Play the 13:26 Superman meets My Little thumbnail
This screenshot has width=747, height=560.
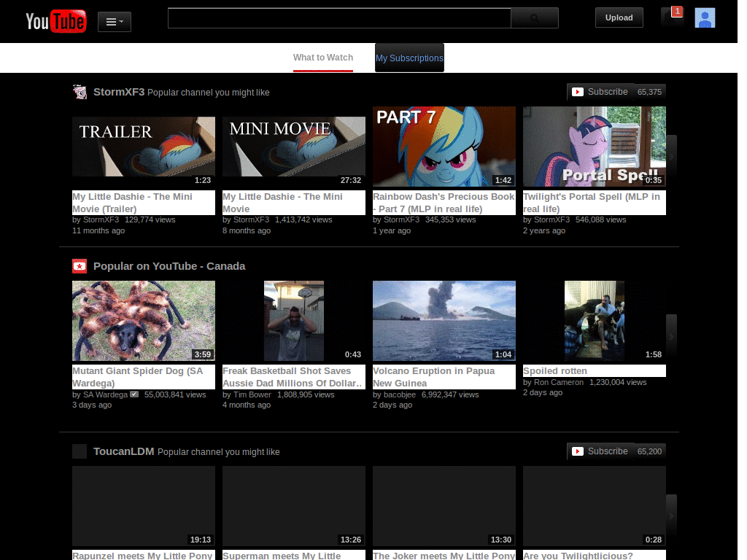click(x=294, y=506)
